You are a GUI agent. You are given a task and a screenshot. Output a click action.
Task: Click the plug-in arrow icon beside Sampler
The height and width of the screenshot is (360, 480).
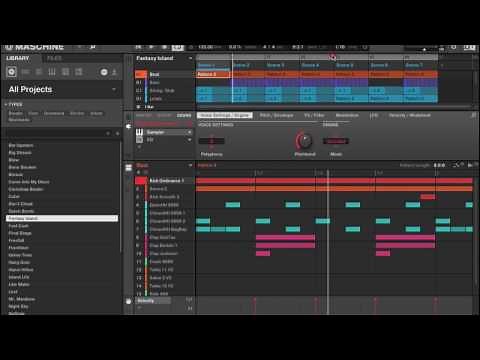tap(128, 126)
